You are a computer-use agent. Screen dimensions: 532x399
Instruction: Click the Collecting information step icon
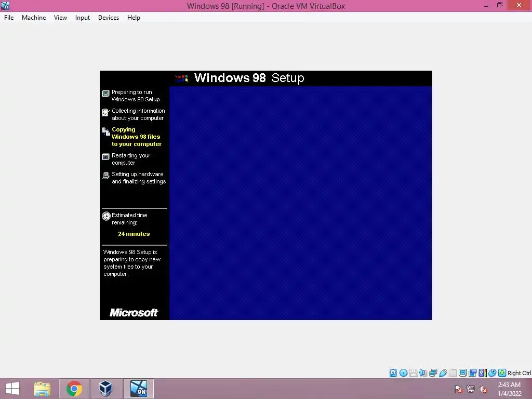tap(105, 112)
